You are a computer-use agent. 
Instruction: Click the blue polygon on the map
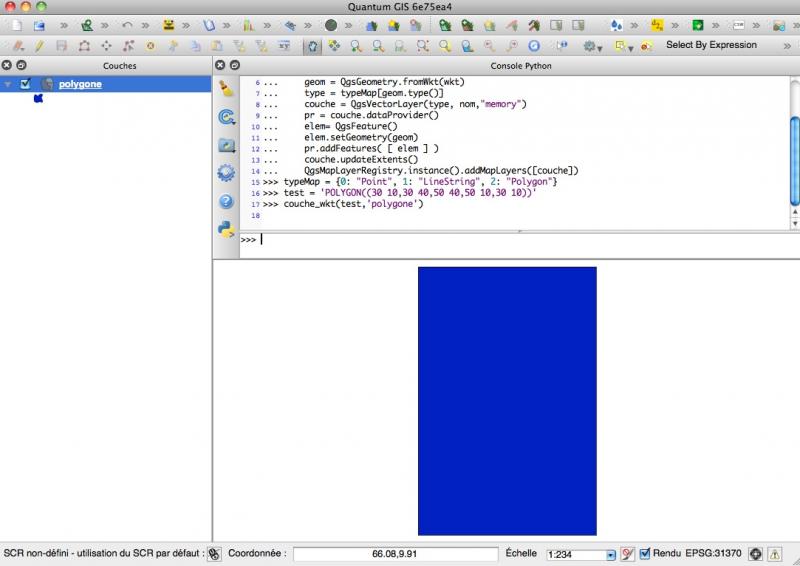[x=506, y=400]
